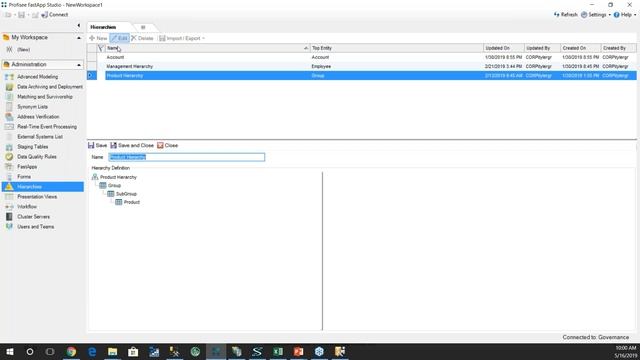Collapse the left navigation pane arrow
The height and width of the screenshot is (360, 640).
pyautogui.click(x=79, y=25)
